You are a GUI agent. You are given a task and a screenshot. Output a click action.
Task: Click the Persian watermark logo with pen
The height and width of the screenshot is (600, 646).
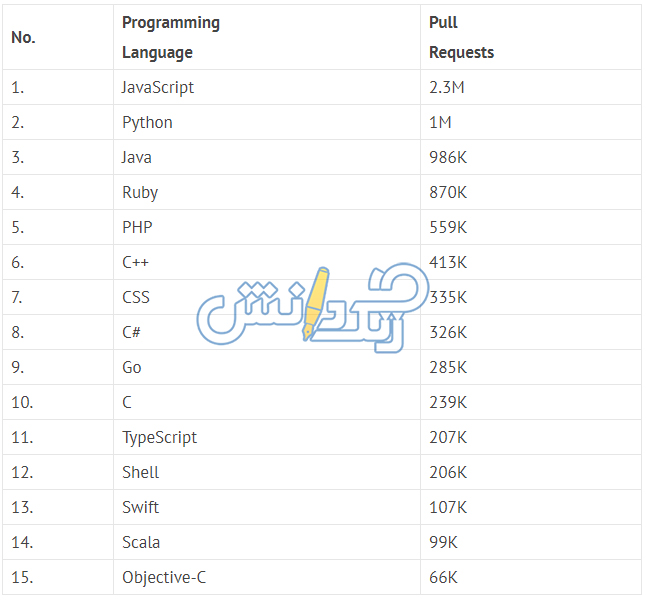point(312,308)
